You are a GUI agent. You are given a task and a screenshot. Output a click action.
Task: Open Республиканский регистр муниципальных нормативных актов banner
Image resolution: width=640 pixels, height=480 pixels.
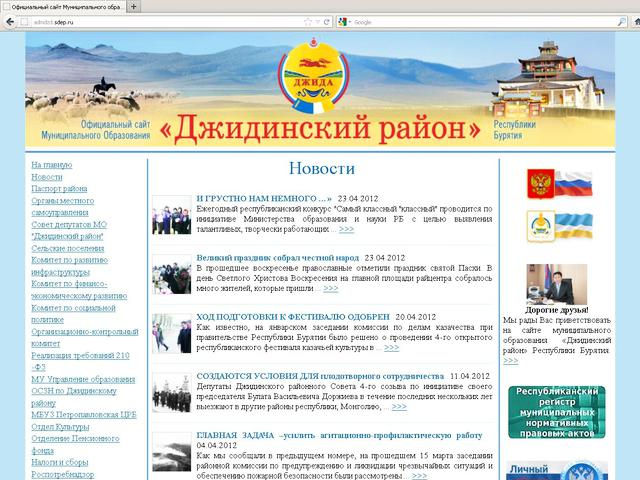[x=557, y=412]
